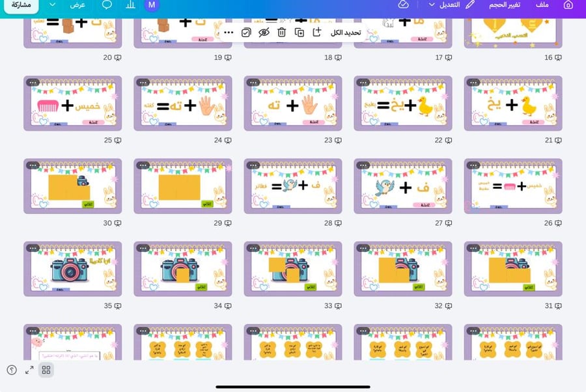586x392 pixels.
Task: Open the three-dot menu on page 32
Action: point(363,247)
